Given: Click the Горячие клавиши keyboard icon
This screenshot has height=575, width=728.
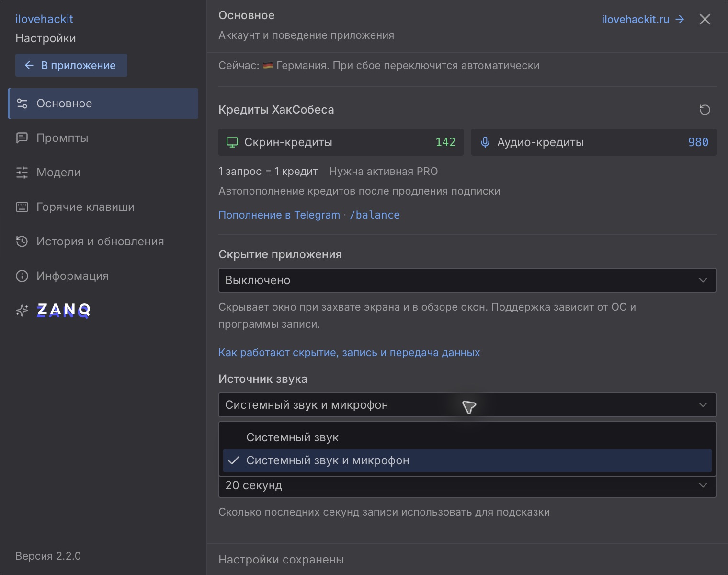Looking at the screenshot, I should tap(22, 207).
